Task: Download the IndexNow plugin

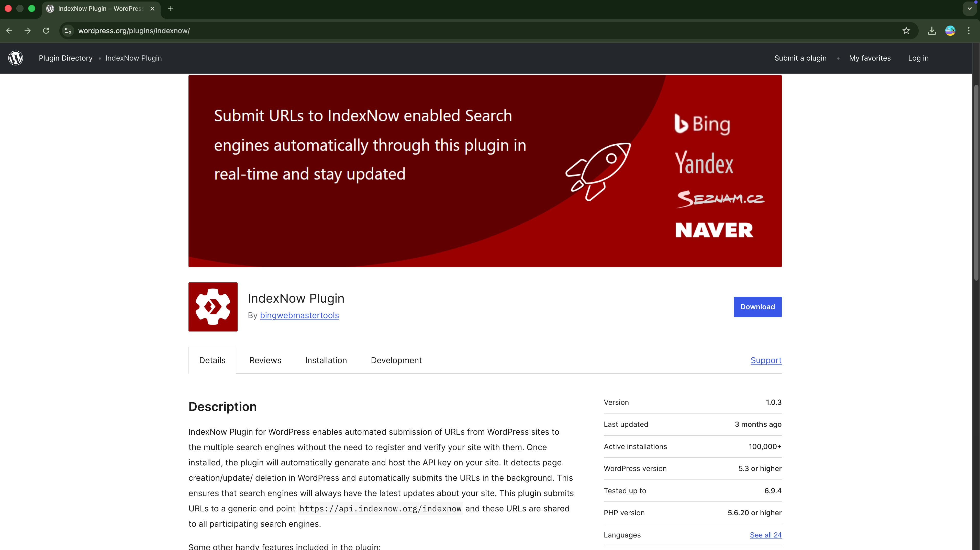Action: coord(758,307)
